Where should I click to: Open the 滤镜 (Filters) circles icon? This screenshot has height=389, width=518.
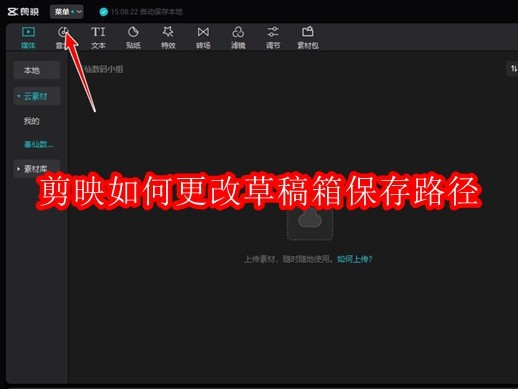coord(238,32)
